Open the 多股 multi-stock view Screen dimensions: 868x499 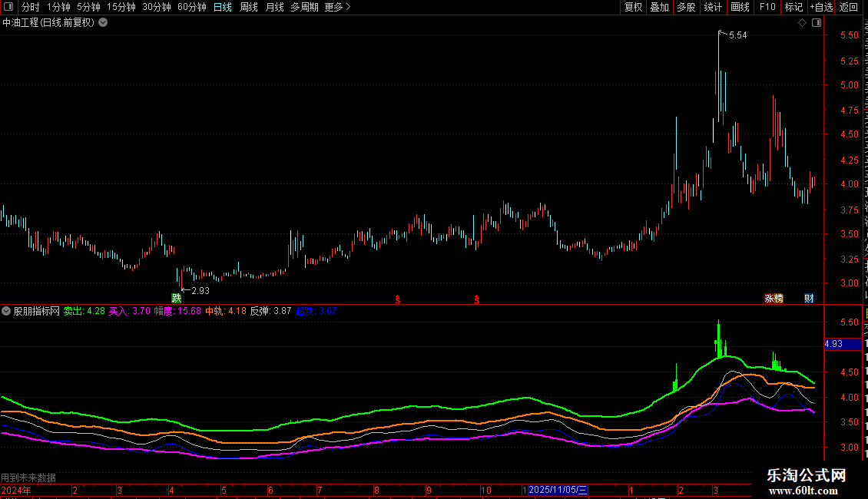point(686,7)
